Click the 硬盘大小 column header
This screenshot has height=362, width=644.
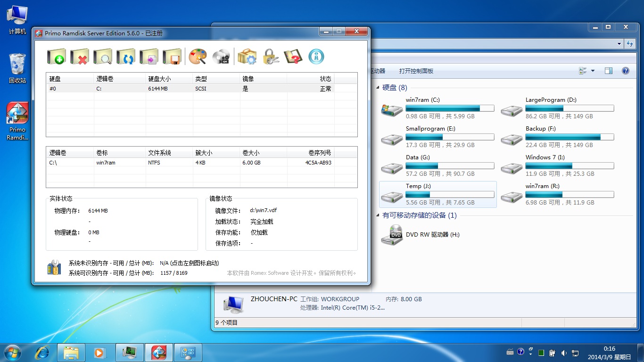pyautogui.click(x=169, y=79)
